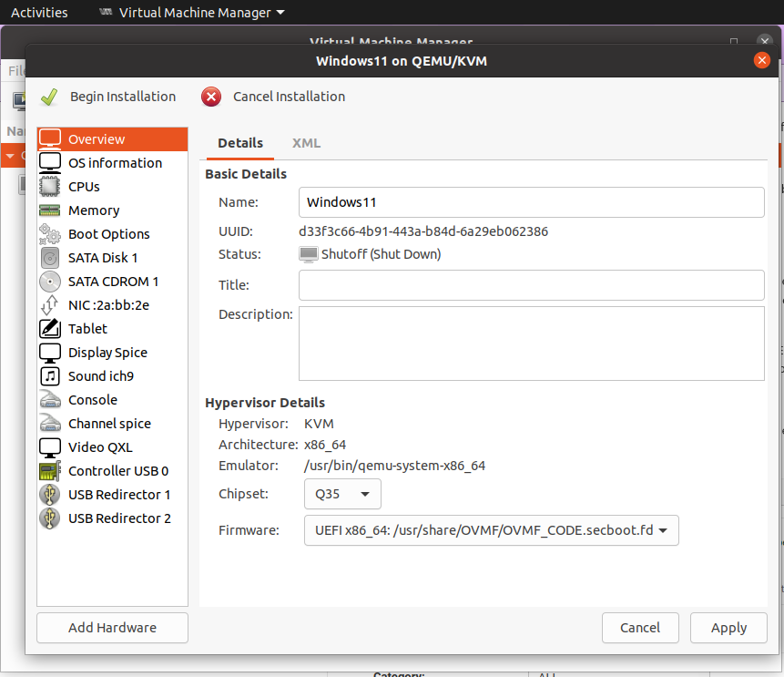This screenshot has width=784, height=677.
Task: Click the Begin Installation label
Action: 123,97
